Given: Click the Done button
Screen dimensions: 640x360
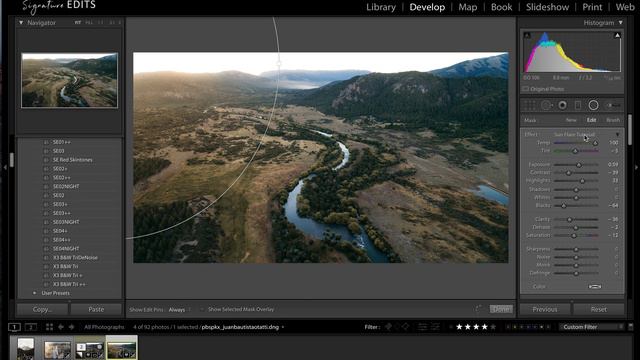Looking at the screenshot, I should click(501, 309).
